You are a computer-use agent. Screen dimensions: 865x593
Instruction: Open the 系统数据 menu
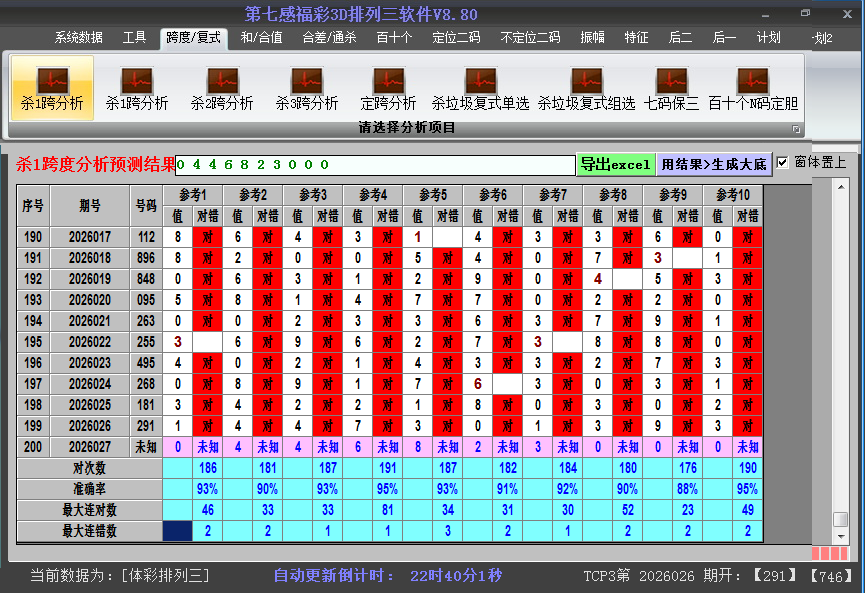click(x=78, y=38)
